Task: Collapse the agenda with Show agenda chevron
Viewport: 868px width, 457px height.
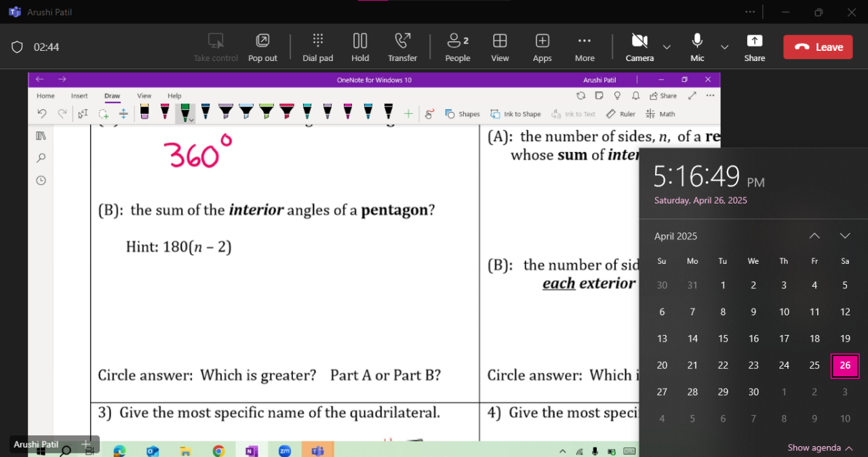Action: [x=849, y=448]
